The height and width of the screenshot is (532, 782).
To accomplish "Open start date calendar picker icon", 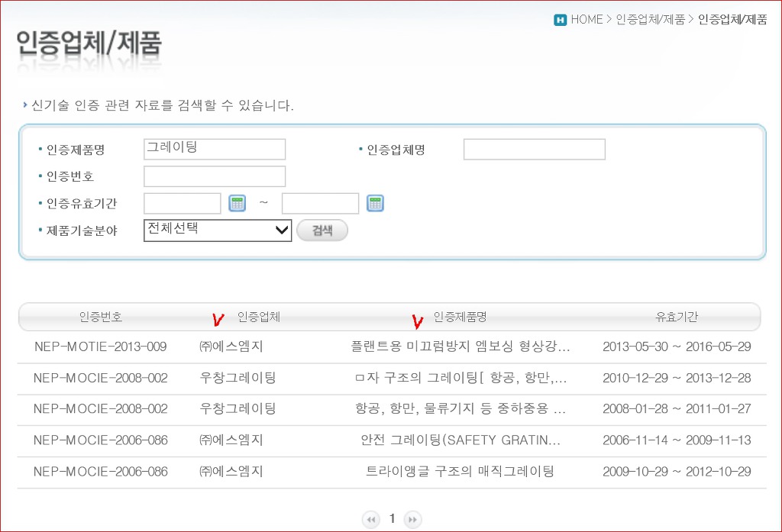I will click(237, 204).
